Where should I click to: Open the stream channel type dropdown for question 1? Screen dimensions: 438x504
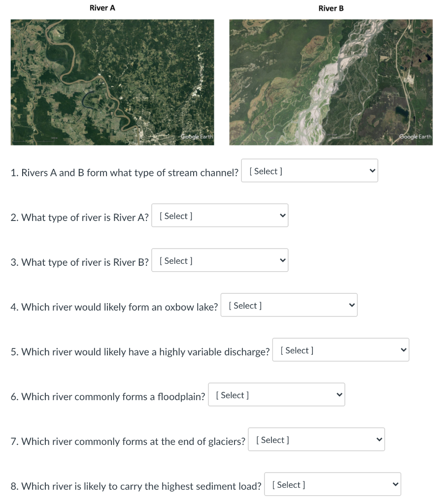point(309,170)
